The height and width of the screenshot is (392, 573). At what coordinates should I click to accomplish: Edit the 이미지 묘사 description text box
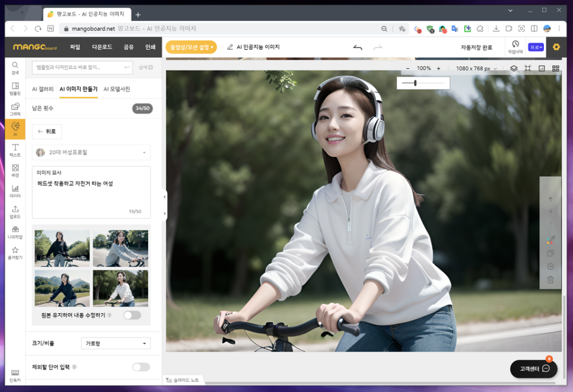[91, 193]
